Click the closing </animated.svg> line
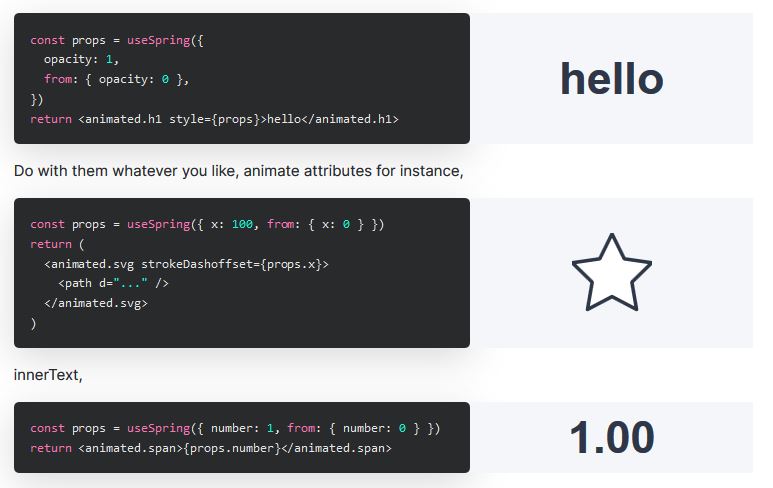Image resolution: width=773 pixels, height=488 pixels. click(96, 303)
